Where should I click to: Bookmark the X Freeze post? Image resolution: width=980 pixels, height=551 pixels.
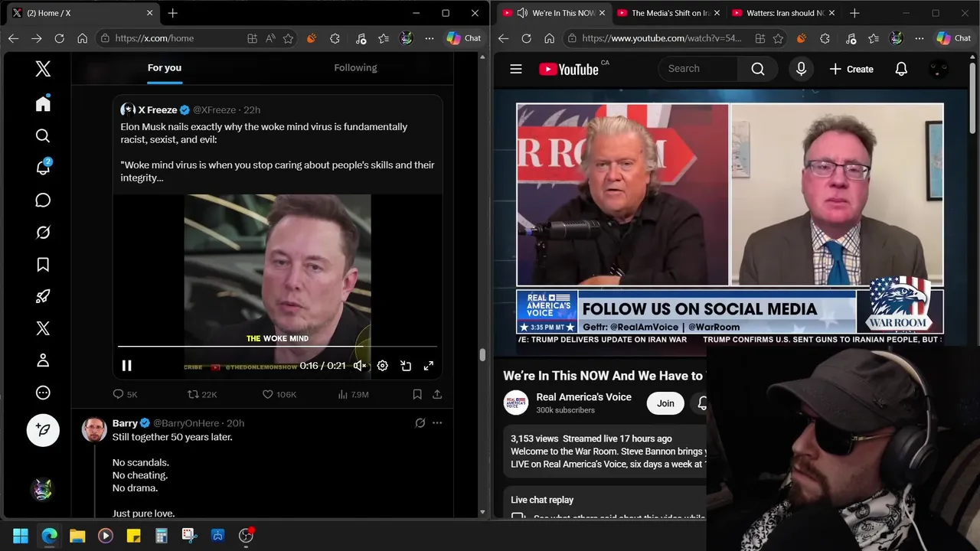pos(417,394)
